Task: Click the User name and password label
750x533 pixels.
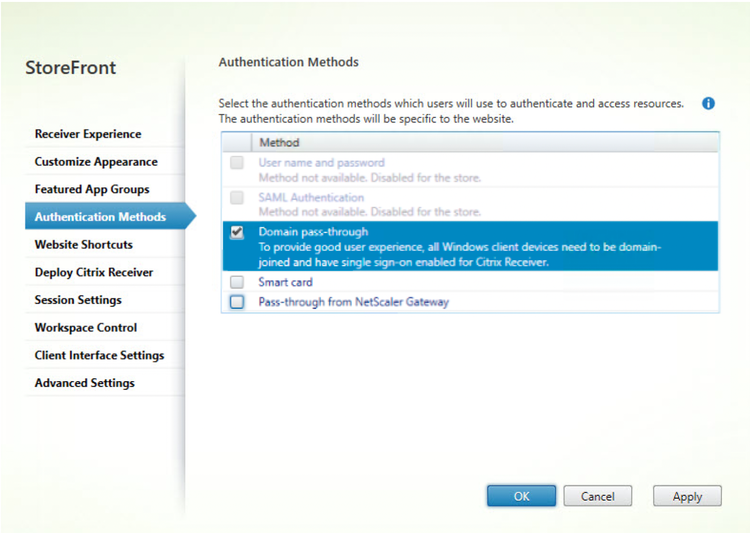Action: [321, 163]
